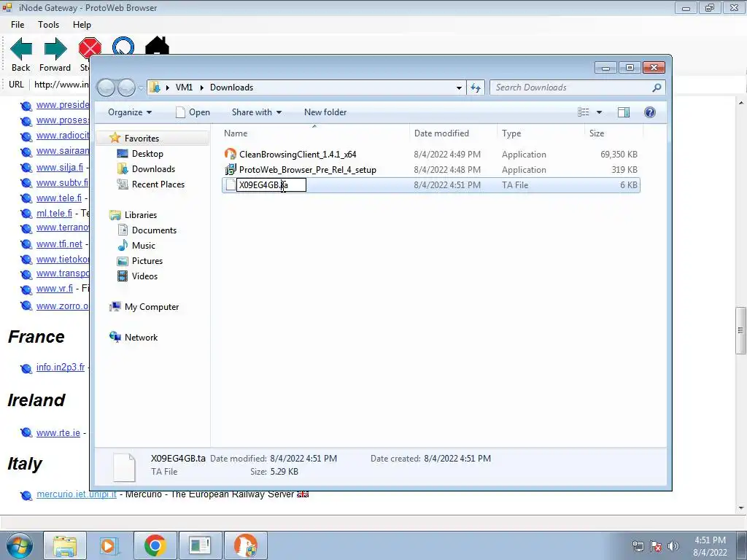Image resolution: width=747 pixels, height=560 pixels.
Task: Open Windows Explorer from the taskbar
Action: point(65,545)
